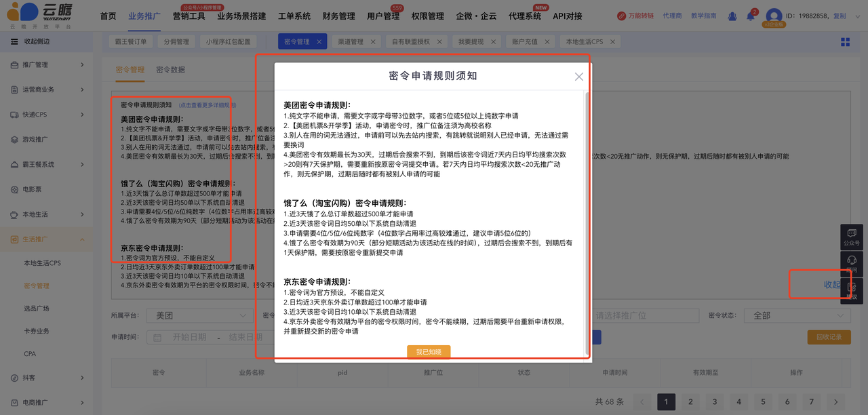Click the 万能转链 link icon
Screen dimensions: 868x415
[622, 16]
